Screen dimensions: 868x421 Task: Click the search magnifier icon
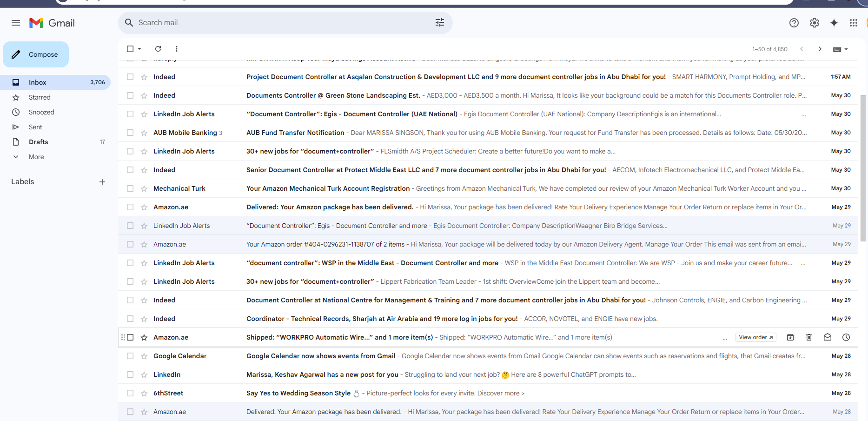[129, 22]
